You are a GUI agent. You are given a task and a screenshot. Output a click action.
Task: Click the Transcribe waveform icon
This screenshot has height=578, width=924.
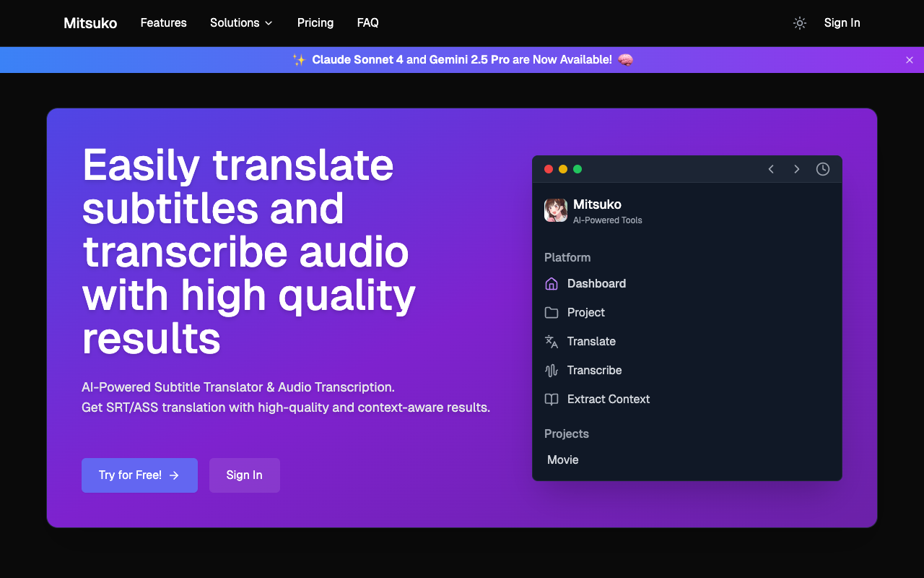[552, 371]
